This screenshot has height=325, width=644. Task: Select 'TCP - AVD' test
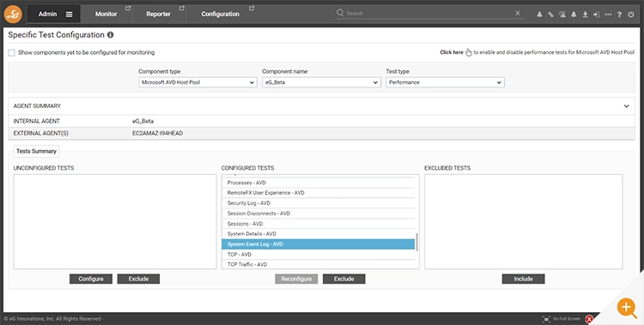[319, 255]
